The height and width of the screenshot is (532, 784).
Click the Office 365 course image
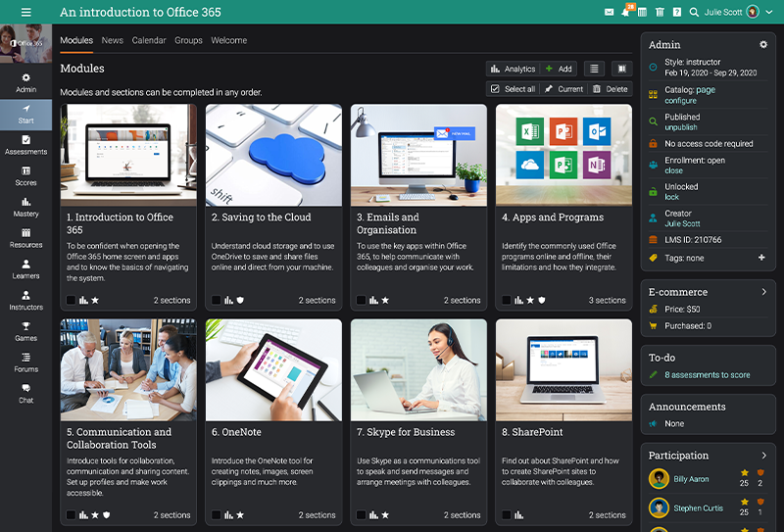coord(26,43)
